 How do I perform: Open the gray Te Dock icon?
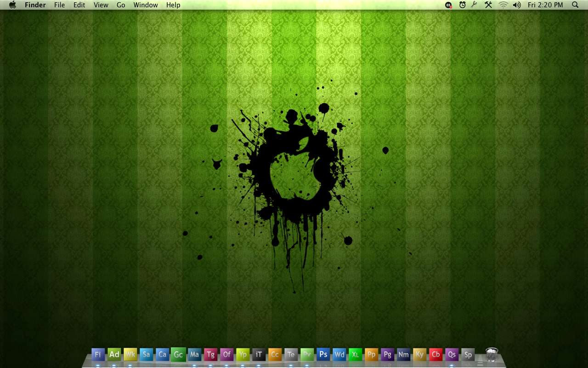291,355
